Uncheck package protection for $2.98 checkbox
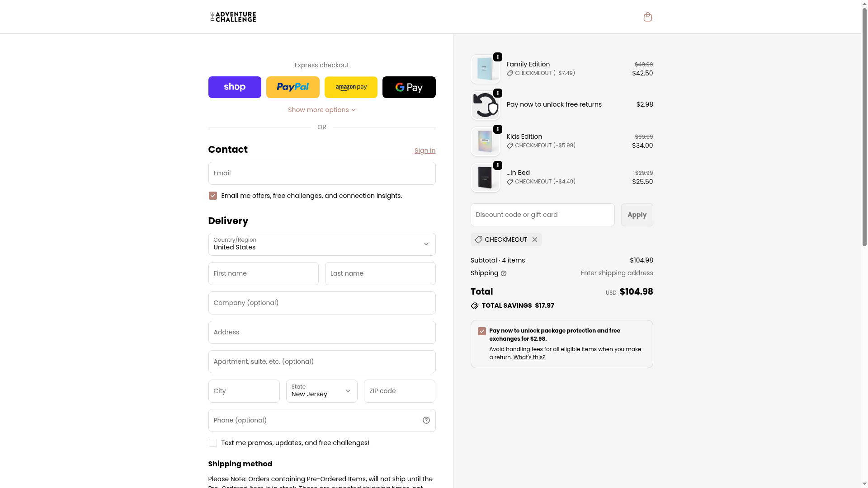This screenshot has height=488, width=868. pos(482,331)
